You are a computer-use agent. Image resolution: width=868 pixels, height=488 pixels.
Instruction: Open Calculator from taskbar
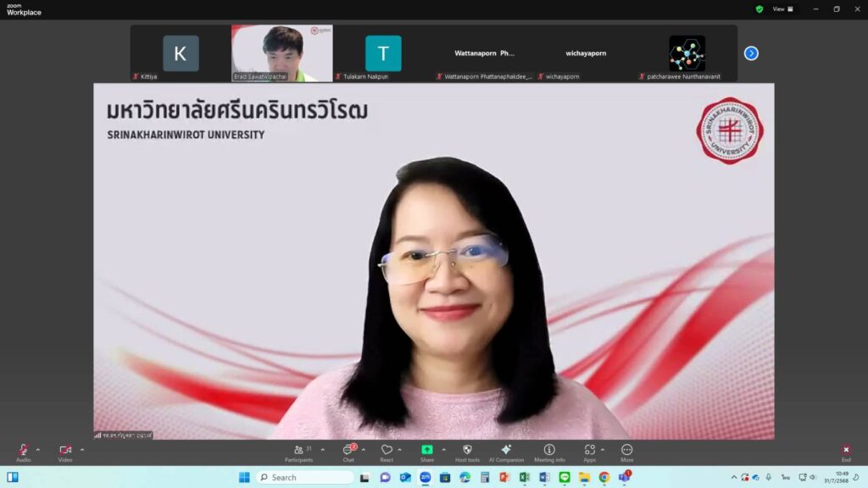pos(485,478)
